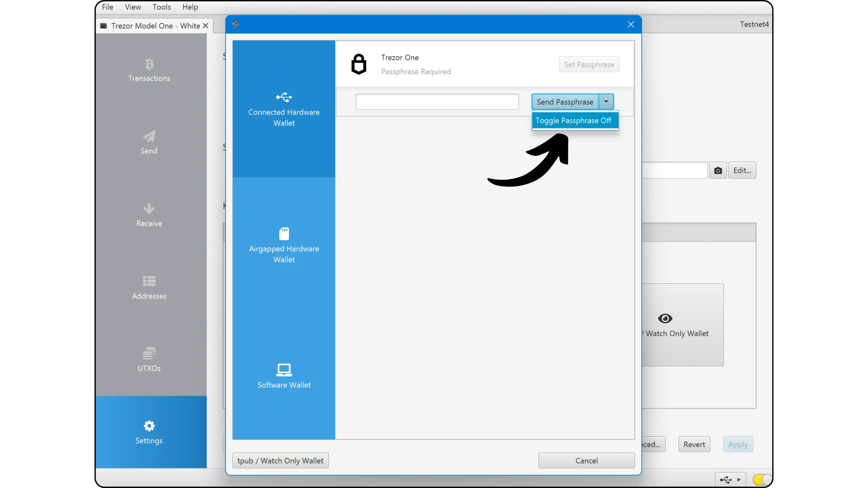The width and height of the screenshot is (868, 488).
Task: Select Toggle Passphrase Off option
Action: pyautogui.click(x=574, y=121)
